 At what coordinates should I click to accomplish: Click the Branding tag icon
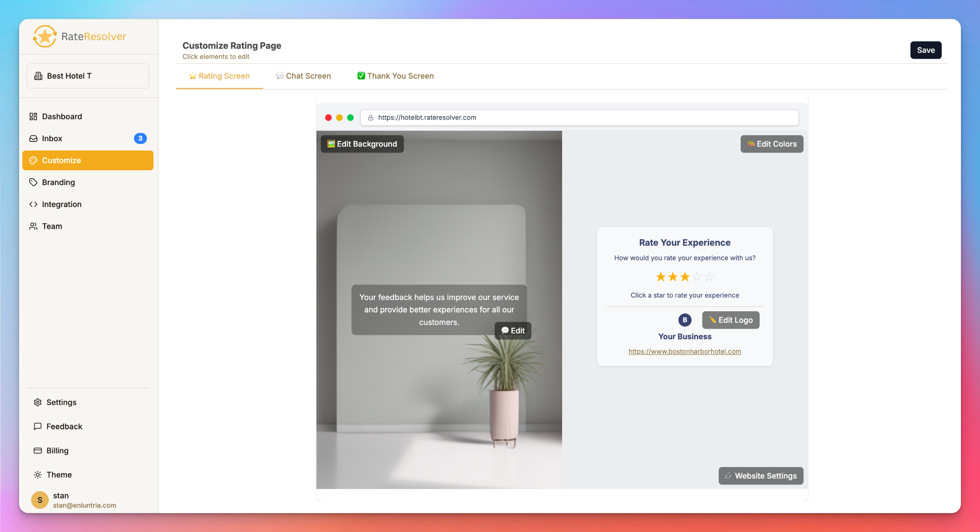point(33,182)
